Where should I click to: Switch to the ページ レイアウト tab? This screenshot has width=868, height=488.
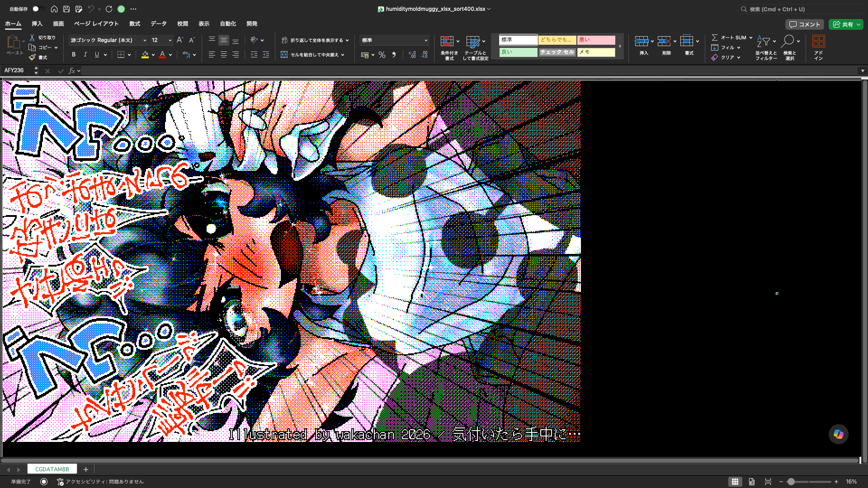tap(96, 24)
